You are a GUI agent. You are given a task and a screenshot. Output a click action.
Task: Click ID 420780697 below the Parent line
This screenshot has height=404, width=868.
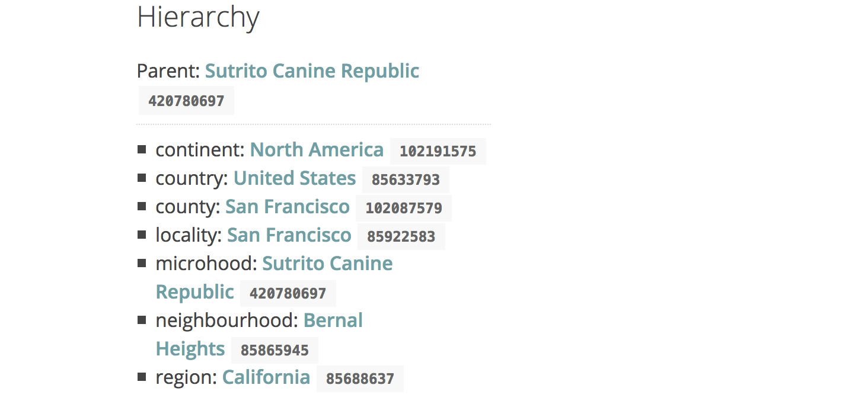click(x=186, y=101)
